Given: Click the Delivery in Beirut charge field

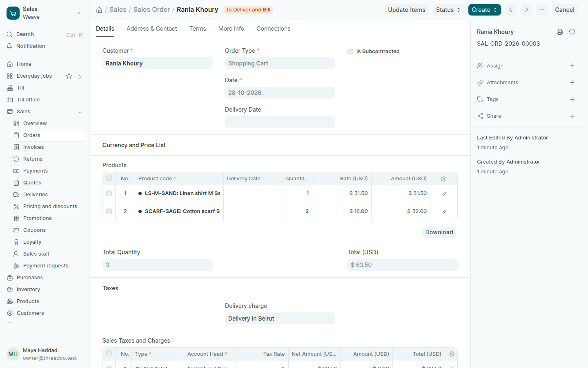Looking at the screenshot, I should tap(280, 319).
